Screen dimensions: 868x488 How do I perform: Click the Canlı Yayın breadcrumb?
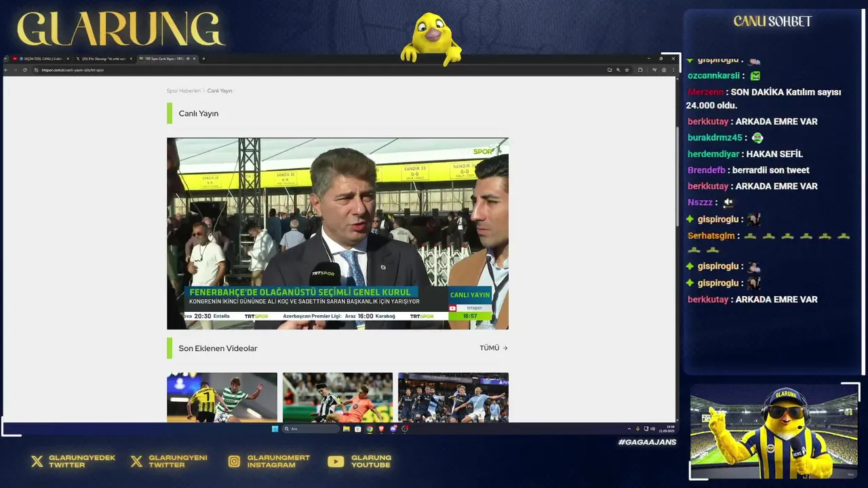(x=220, y=91)
